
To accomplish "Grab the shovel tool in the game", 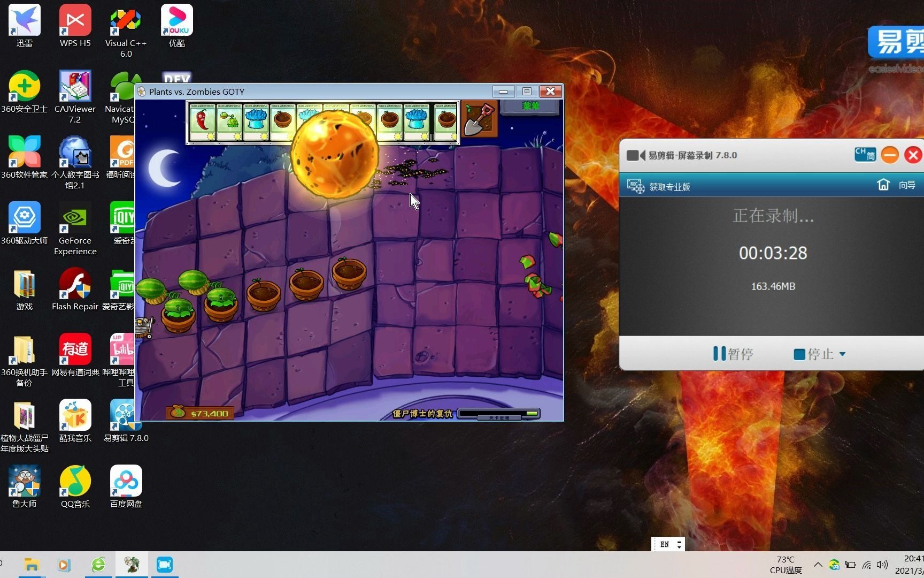I will coord(479,119).
